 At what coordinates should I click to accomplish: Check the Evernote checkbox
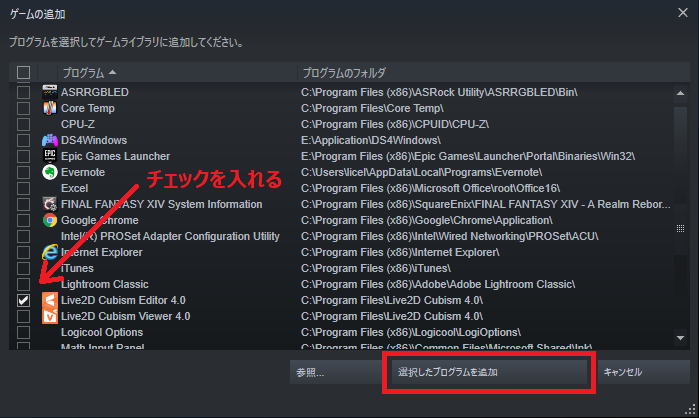[x=23, y=172]
